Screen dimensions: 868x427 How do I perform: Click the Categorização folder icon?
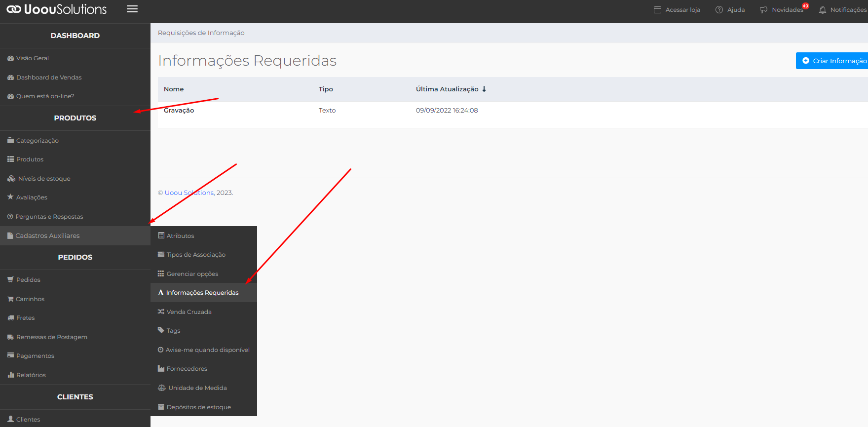10,140
